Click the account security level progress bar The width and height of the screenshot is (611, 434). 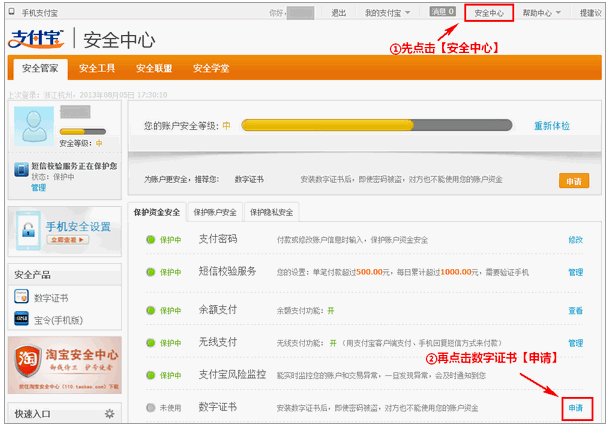tap(376, 125)
